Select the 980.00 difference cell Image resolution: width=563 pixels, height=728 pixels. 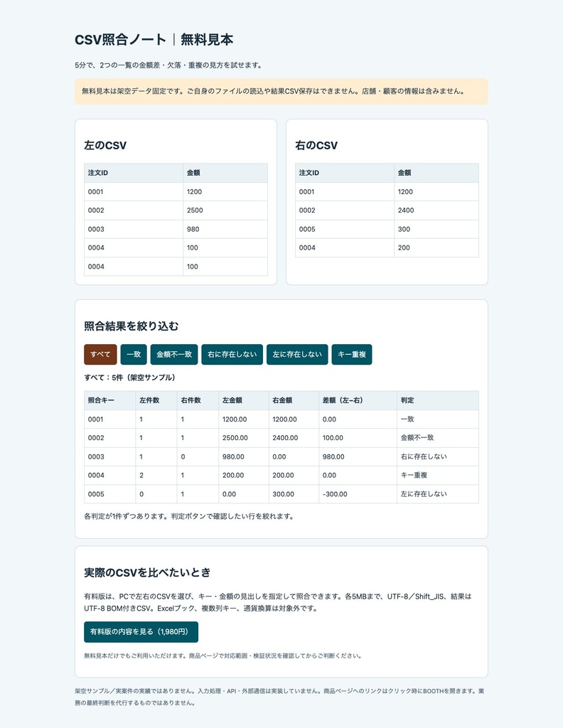pos(358,457)
